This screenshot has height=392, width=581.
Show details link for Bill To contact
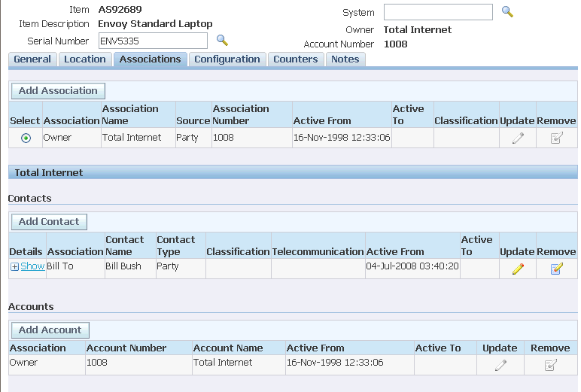point(32,266)
